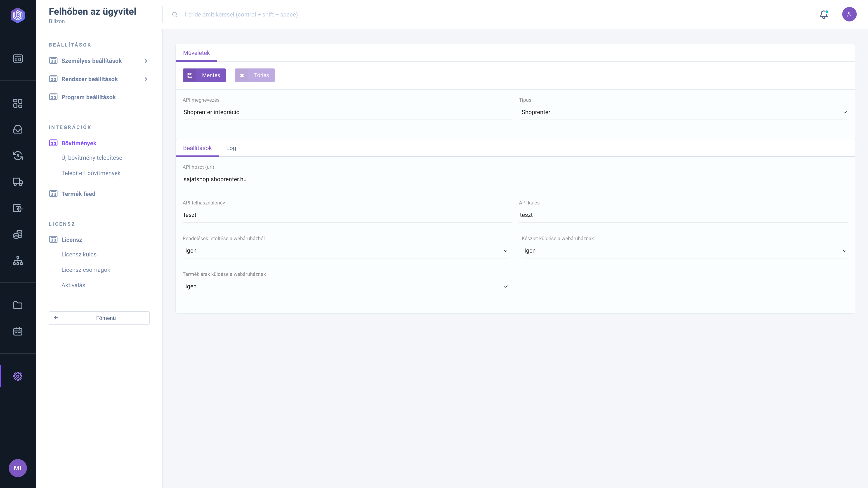Open the calendar icon in sidebar
Viewport: 868px width, 488px height.
[x=18, y=331]
